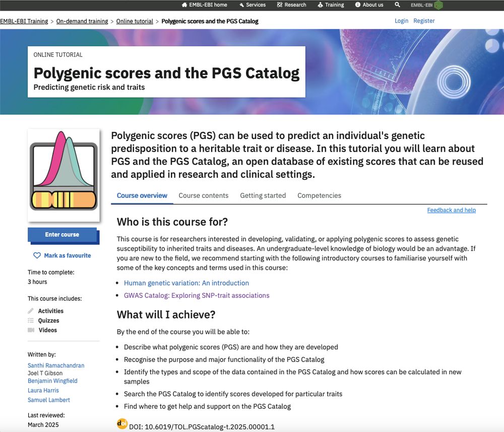The image size is (504, 432).
Task: Switch to the Course contents tab
Action: [204, 195]
